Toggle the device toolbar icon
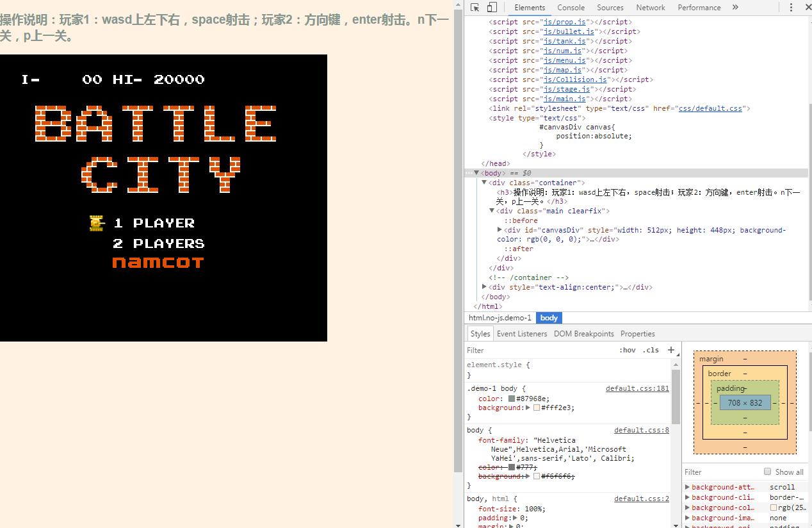 492,8
